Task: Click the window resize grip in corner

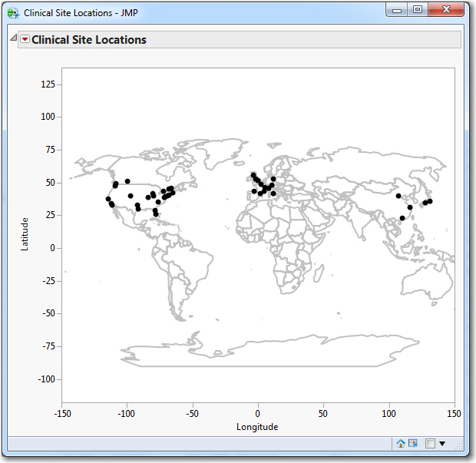Action: (x=458, y=445)
